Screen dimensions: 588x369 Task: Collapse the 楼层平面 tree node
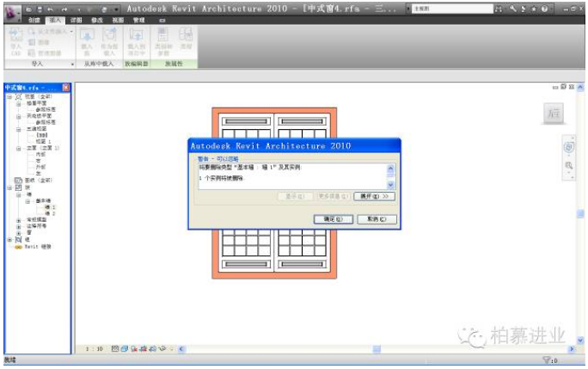point(18,103)
